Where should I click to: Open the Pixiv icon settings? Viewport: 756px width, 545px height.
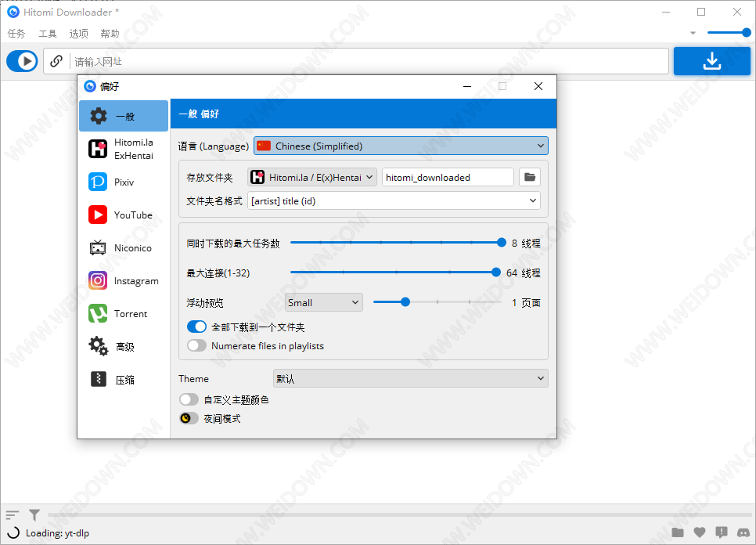point(98,182)
